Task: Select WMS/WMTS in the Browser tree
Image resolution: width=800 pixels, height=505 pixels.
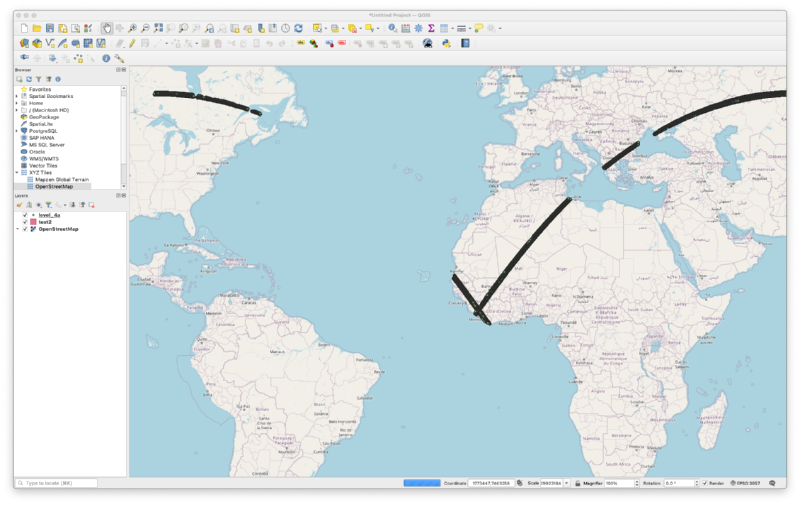Action: [44, 159]
